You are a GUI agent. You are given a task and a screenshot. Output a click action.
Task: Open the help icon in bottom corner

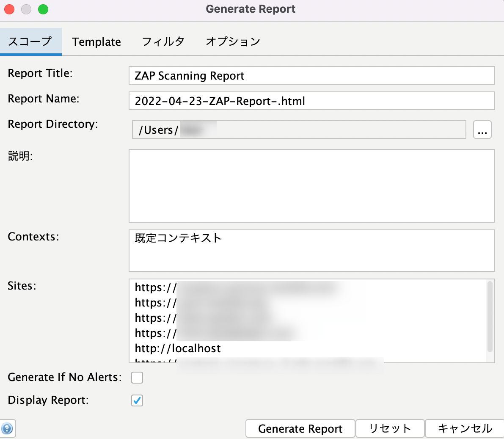[7, 429]
